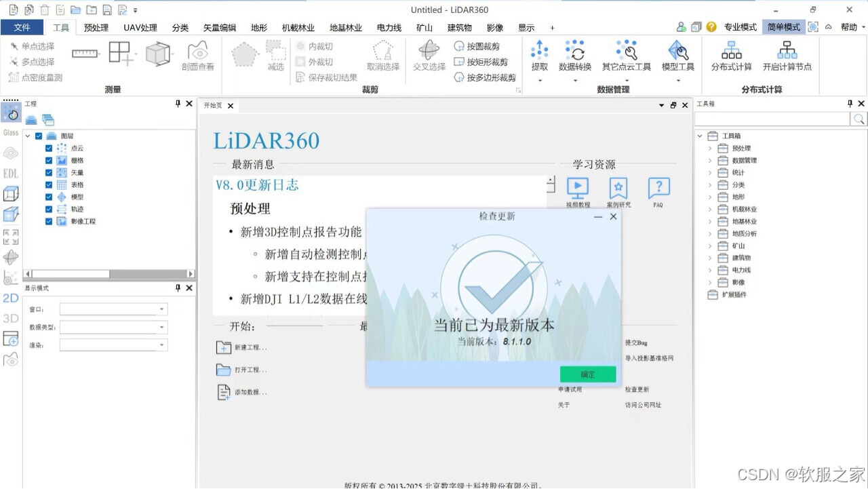The image size is (868, 489).
Task: Switch to 3D view mode
Action: click(11, 318)
